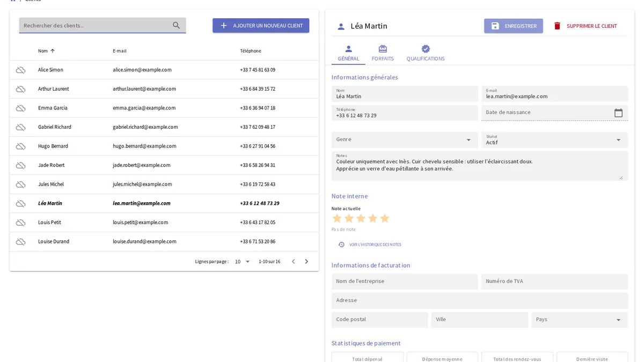
Task: Click the Numéro de TVA field
Action: click(554, 282)
